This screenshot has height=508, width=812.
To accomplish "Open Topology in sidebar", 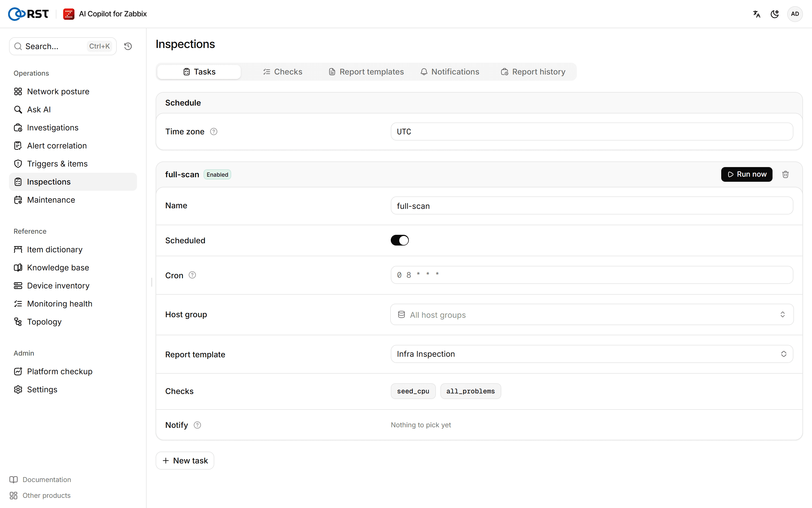I will 73,322.
